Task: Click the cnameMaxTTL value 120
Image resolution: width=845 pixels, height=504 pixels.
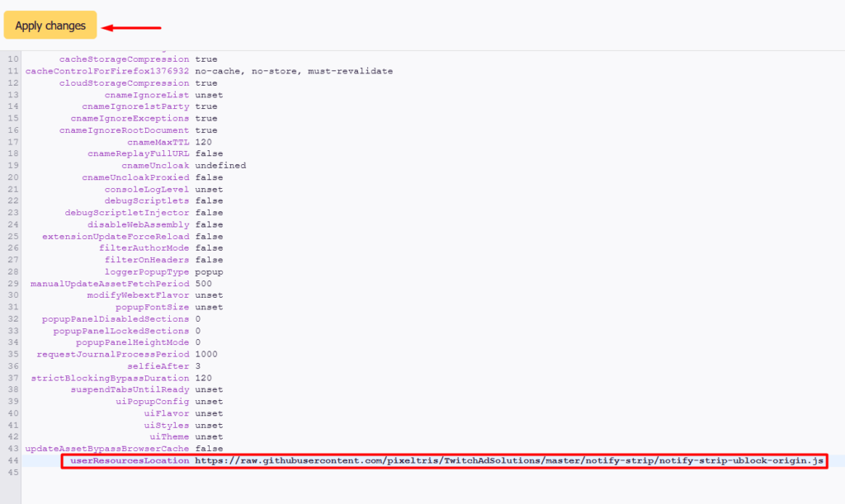Action: click(x=204, y=142)
